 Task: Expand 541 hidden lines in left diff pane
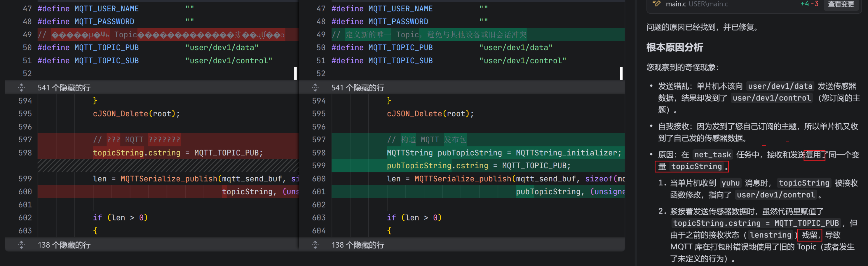pyautogui.click(x=22, y=87)
